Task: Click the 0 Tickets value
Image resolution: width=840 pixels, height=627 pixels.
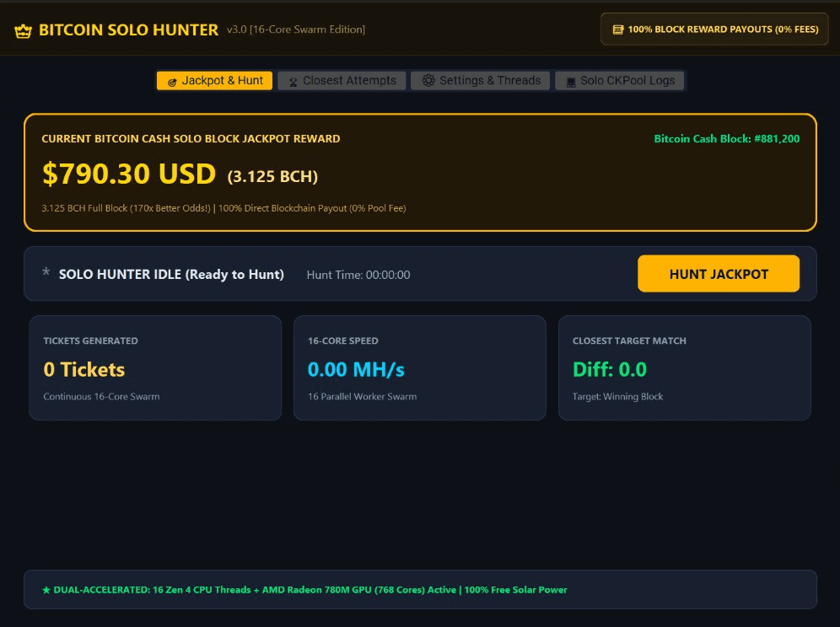Action: pyautogui.click(x=84, y=369)
